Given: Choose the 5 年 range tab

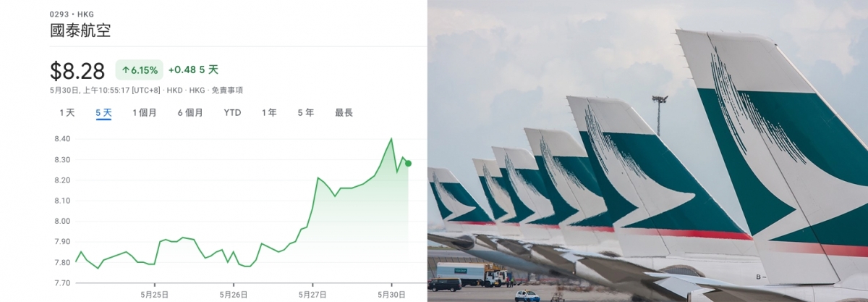Looking at the screenshot, I should coord(305,112).
